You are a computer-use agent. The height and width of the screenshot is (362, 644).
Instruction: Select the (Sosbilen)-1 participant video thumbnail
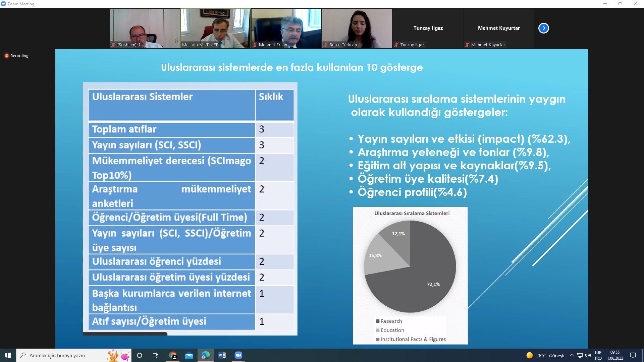(145, 28)
